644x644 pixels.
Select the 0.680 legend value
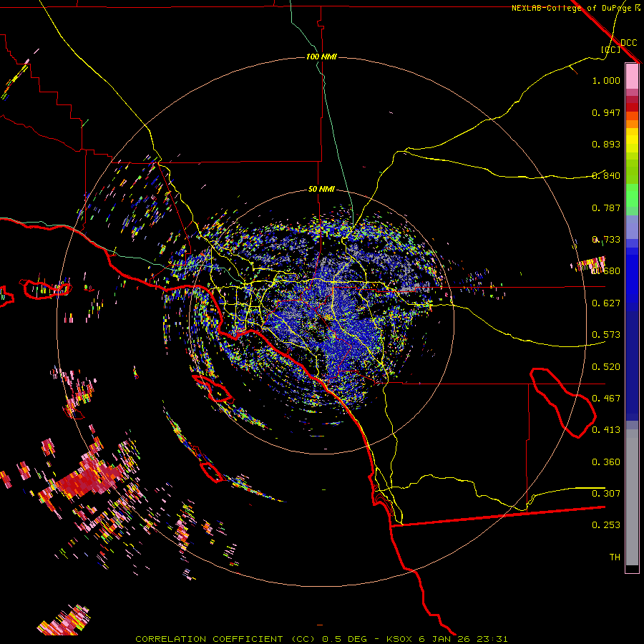(x=606, y=271)
